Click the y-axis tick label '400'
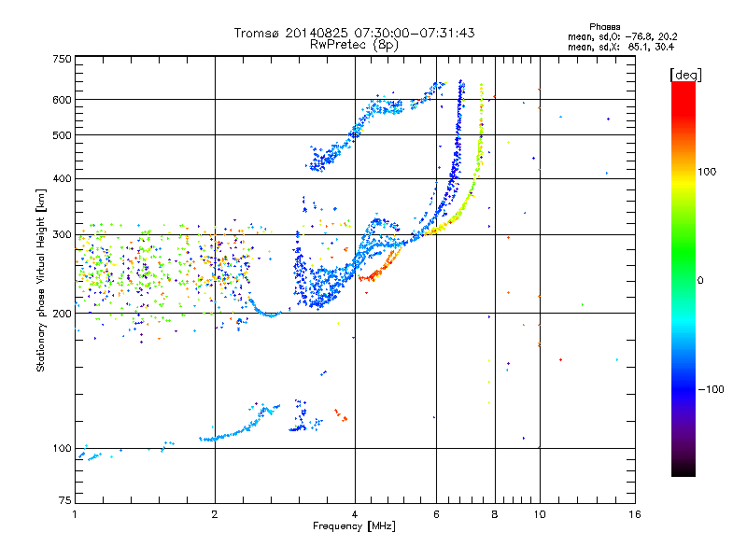This screenshot has height=560, width=747. 62,178
